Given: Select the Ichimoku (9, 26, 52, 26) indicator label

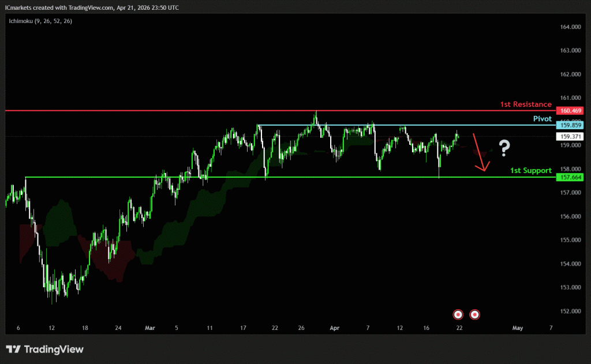Looking at the screenshot, I should [x=40, y=21].
